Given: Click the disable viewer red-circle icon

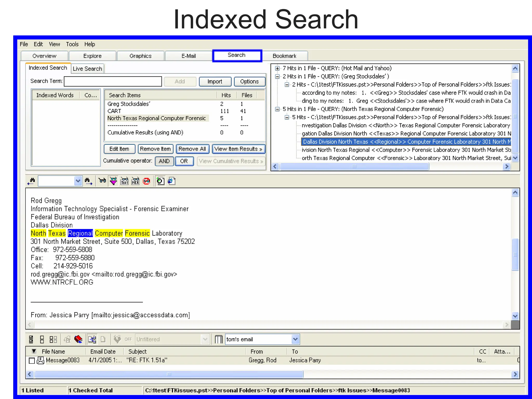Looking at the screenshot, I should point(147,181).
